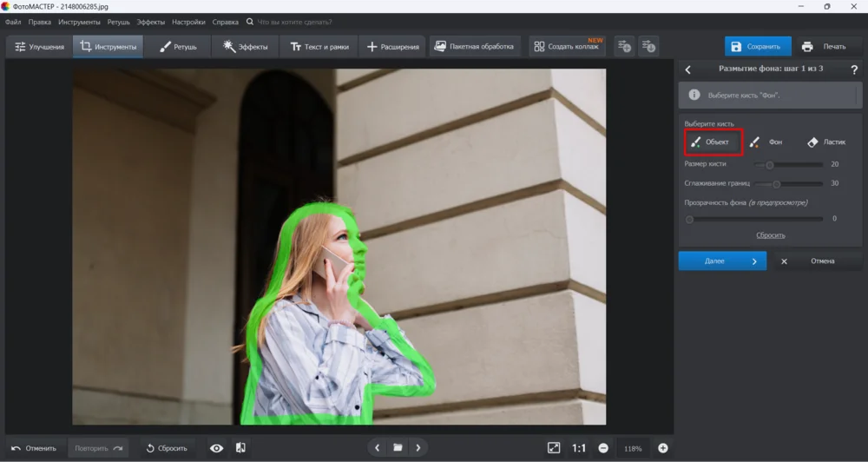Click the Далее button
This screenshot has height=462, width=868.
[722, 261]
